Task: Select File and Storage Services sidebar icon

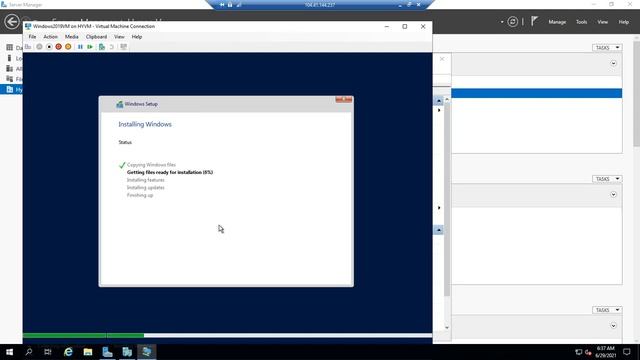Action: tap(9, 79)
